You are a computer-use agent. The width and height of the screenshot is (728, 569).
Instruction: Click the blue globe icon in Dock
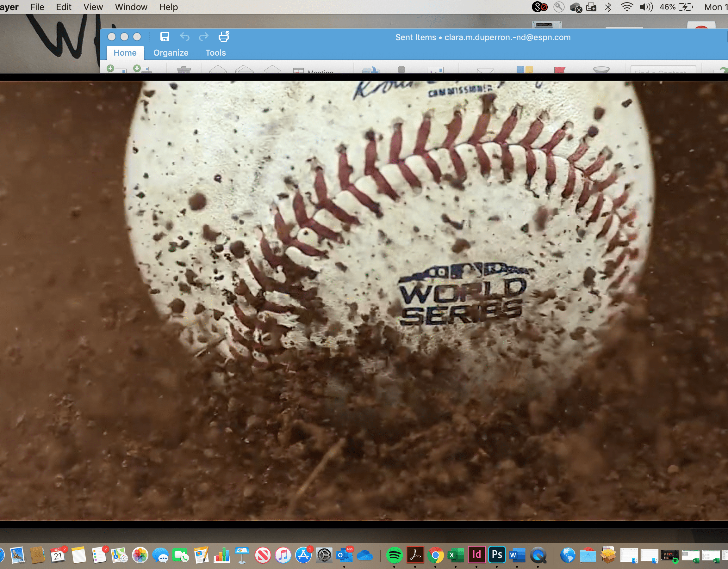tap(567, 555)
